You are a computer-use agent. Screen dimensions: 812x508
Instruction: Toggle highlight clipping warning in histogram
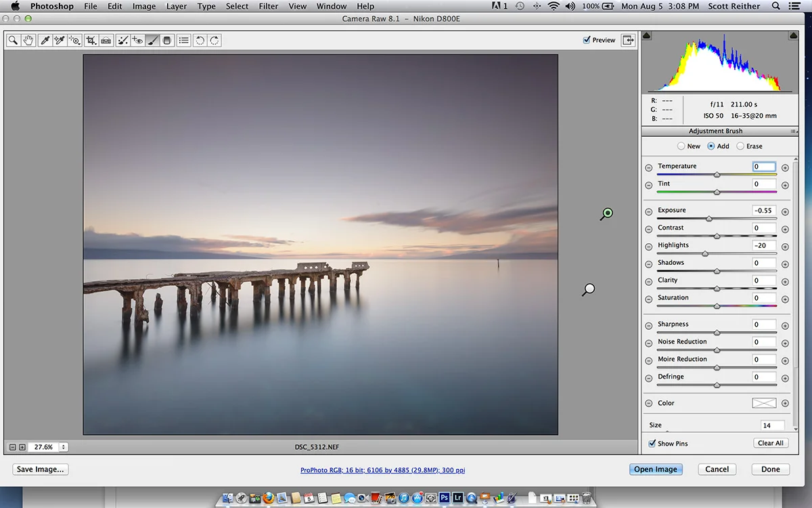[793, 35]
